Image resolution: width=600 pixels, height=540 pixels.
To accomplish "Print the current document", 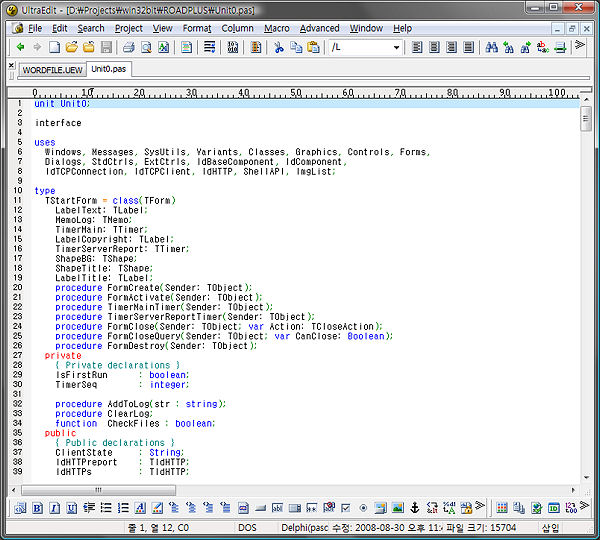I will coord(129,47).
